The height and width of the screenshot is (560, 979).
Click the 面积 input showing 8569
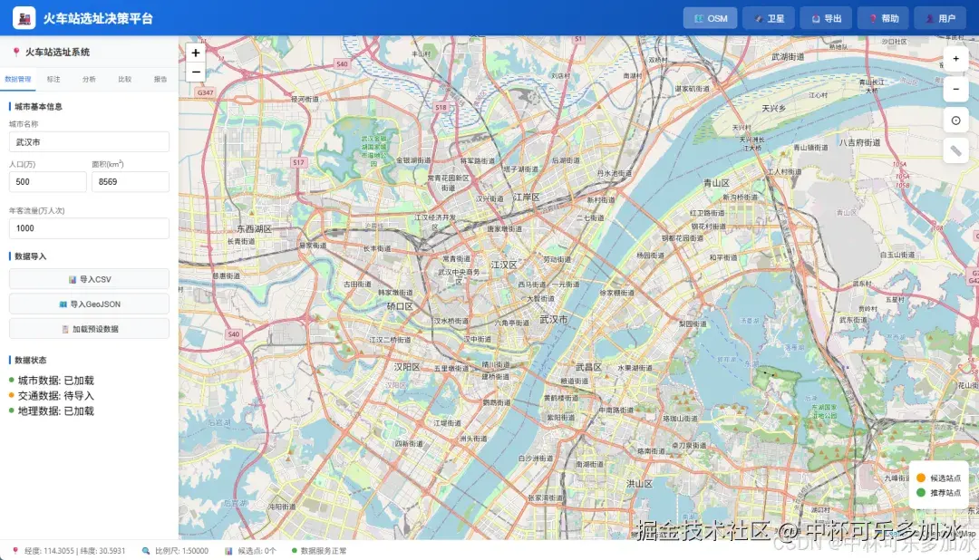(x=131, y=181)
